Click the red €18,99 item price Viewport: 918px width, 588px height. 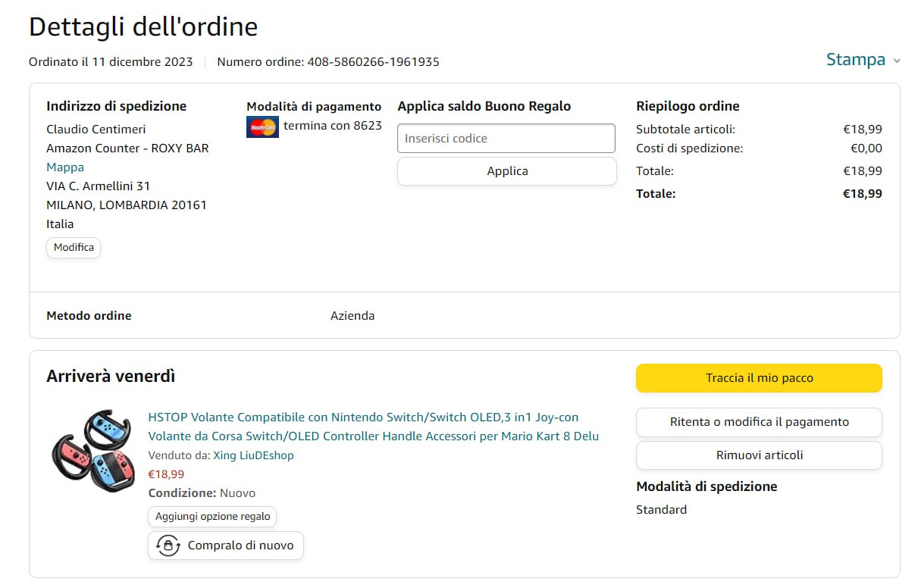(x=166, y=474)
